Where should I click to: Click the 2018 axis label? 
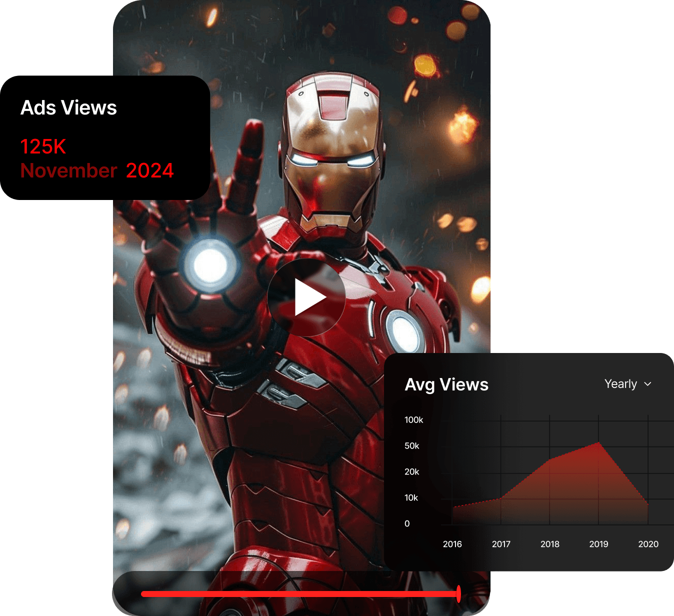click(550, 544)
